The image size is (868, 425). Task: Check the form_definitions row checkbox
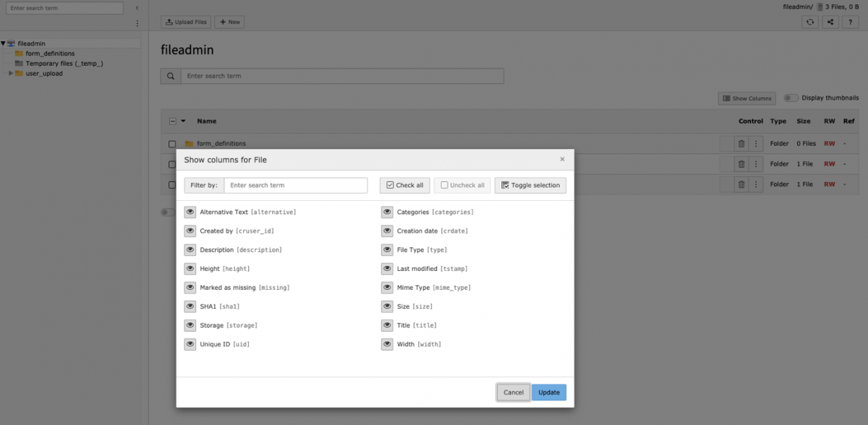(172, 144)
